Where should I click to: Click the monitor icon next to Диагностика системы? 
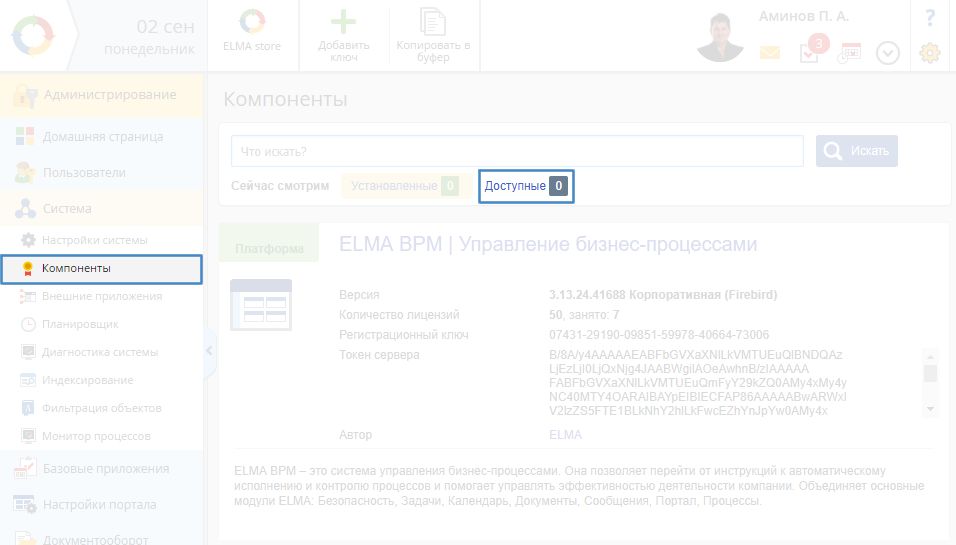coord(28,352)
